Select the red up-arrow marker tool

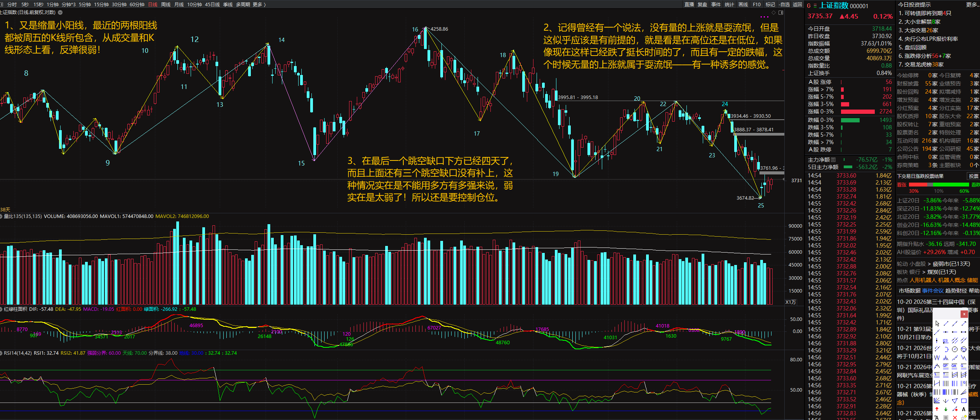pyautogui.click(x=937, y=409)
